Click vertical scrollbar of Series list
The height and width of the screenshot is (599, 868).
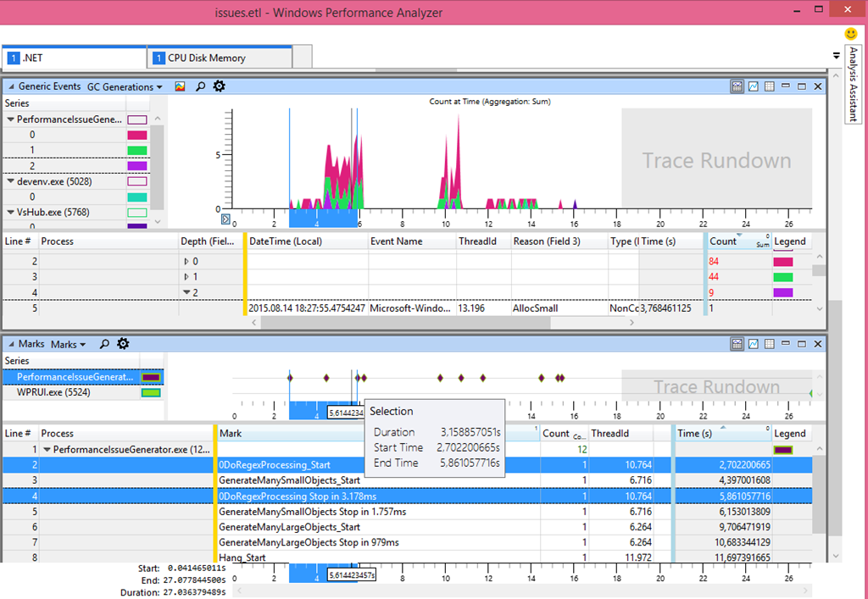157,166
